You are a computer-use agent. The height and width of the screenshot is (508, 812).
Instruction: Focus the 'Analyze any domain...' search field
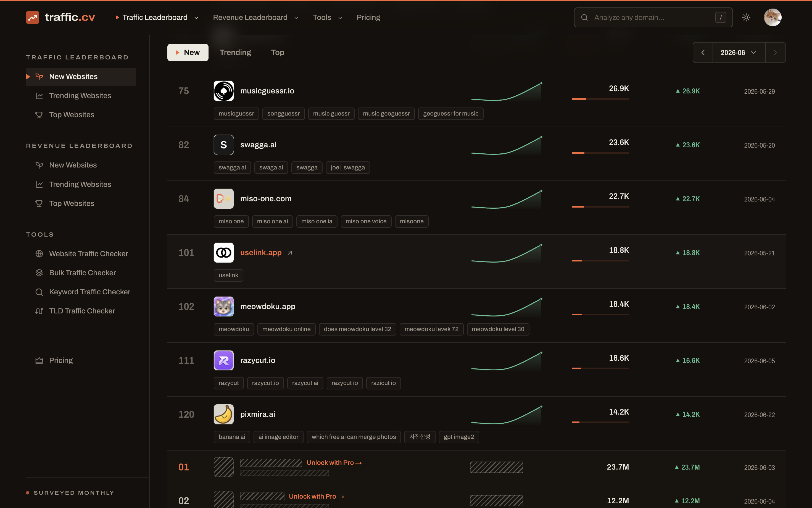(x=653, y=17)
